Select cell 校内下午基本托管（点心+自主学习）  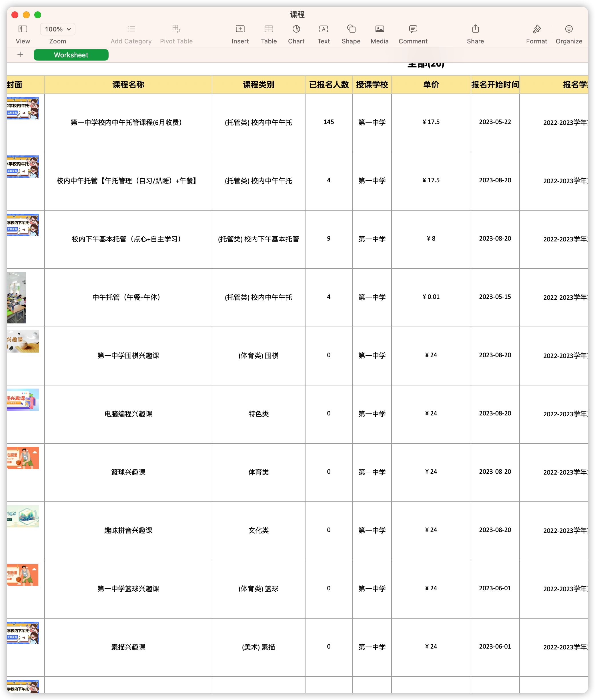click(128, 239)
